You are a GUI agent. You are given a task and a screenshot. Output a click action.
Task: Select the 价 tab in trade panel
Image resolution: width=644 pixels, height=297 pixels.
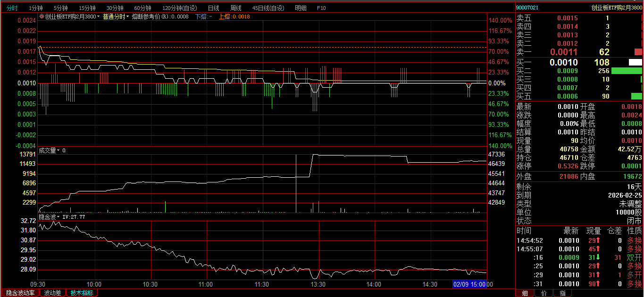click(544, 293)
